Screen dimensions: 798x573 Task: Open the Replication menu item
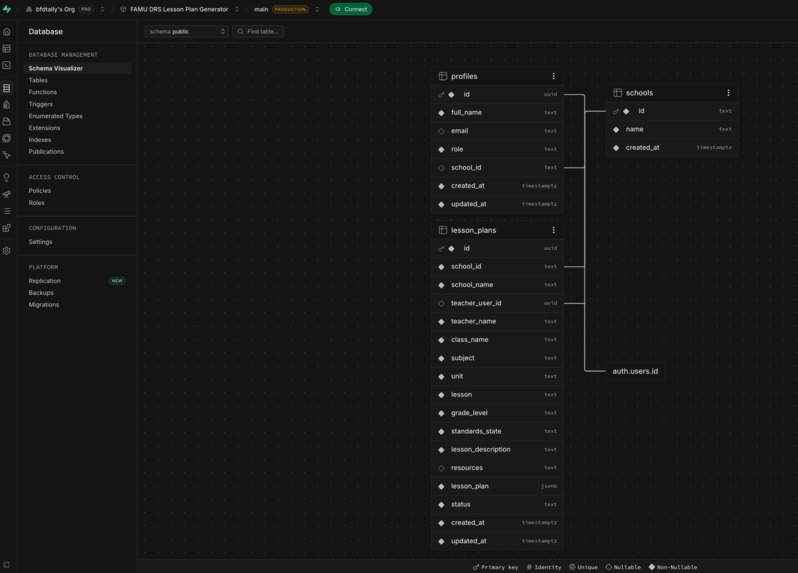click(44, 281)
